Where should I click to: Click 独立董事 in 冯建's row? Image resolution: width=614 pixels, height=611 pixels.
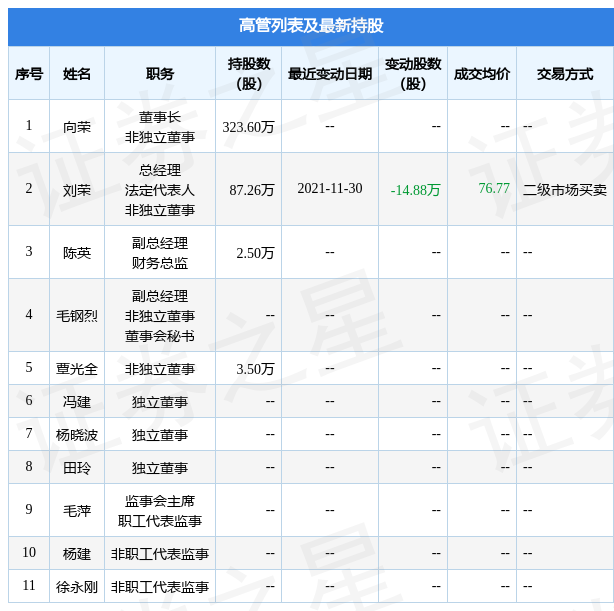[160, 402]
